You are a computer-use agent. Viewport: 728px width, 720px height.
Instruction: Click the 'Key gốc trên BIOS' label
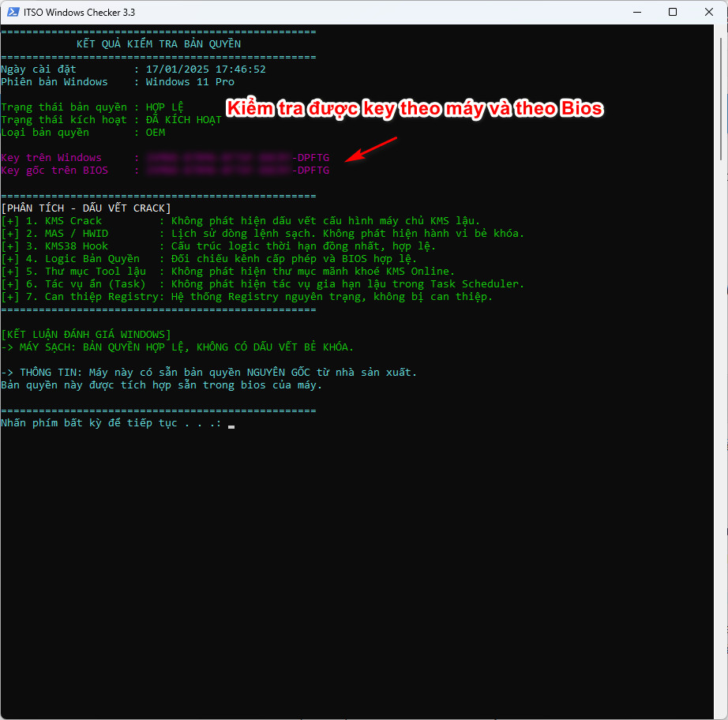click(x=54, y=171)
